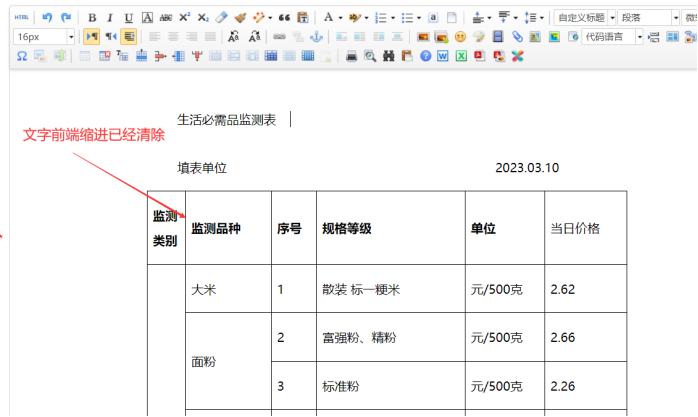Click the help question mark icon

[426, 56]
